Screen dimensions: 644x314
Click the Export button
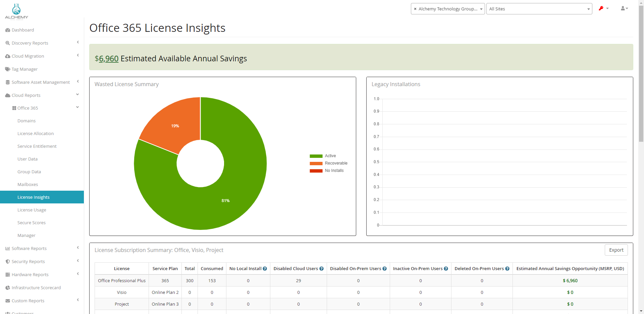tap(616, 250)
